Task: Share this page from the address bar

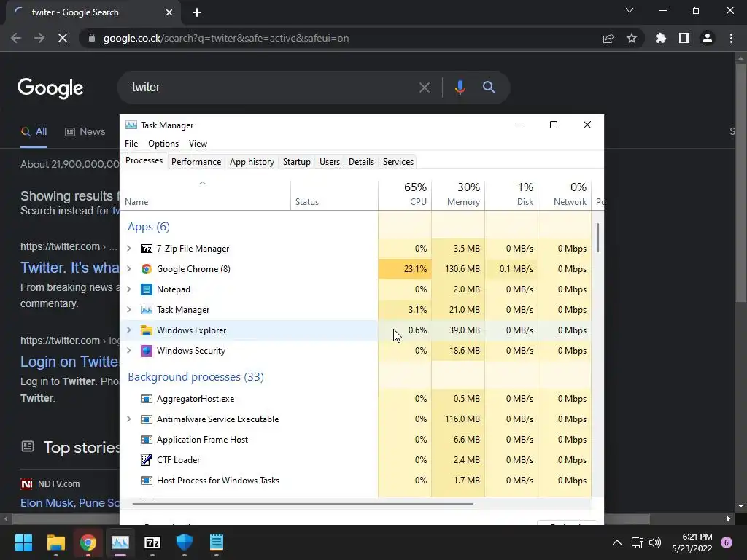Action: [x=608, y=39]
